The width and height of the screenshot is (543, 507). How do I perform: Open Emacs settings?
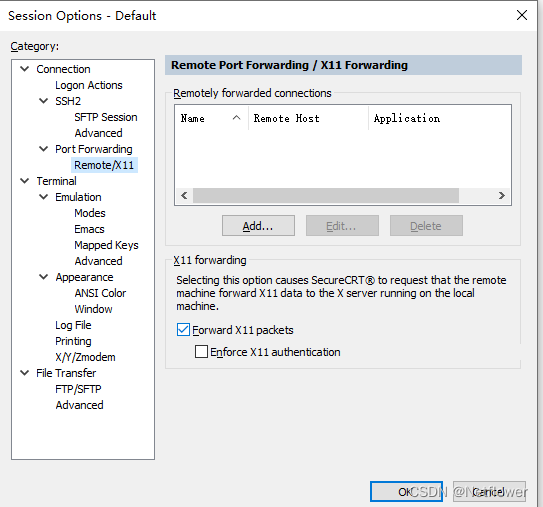[x=89, y=229]
